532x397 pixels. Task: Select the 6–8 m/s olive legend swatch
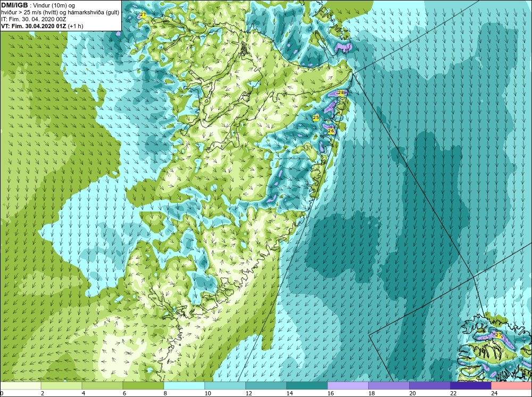pos(143,386)
